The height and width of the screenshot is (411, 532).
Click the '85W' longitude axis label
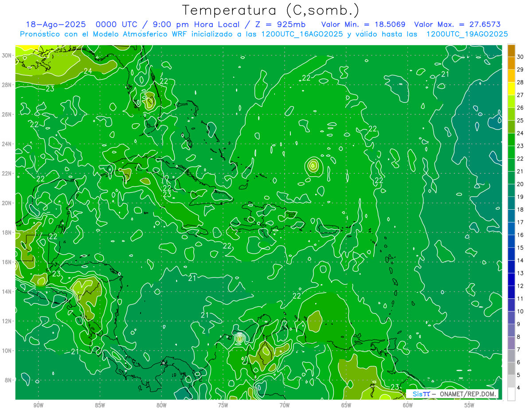tap(100, 405)
